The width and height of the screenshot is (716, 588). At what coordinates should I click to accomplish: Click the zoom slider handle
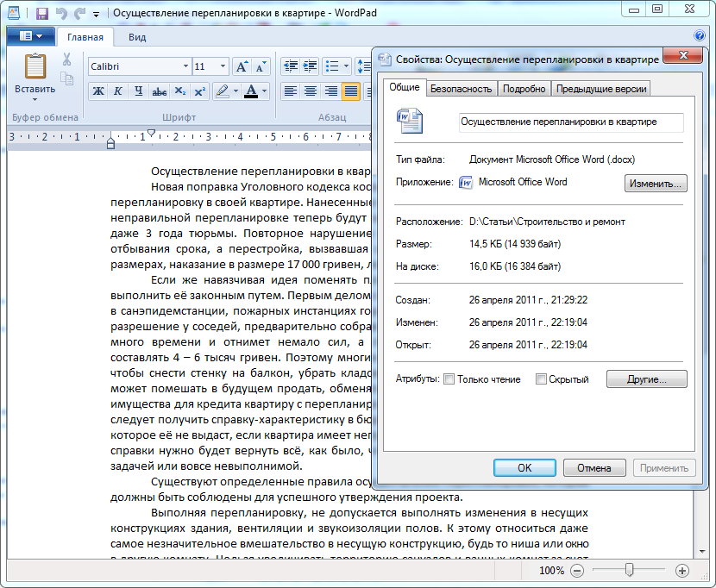630,570
